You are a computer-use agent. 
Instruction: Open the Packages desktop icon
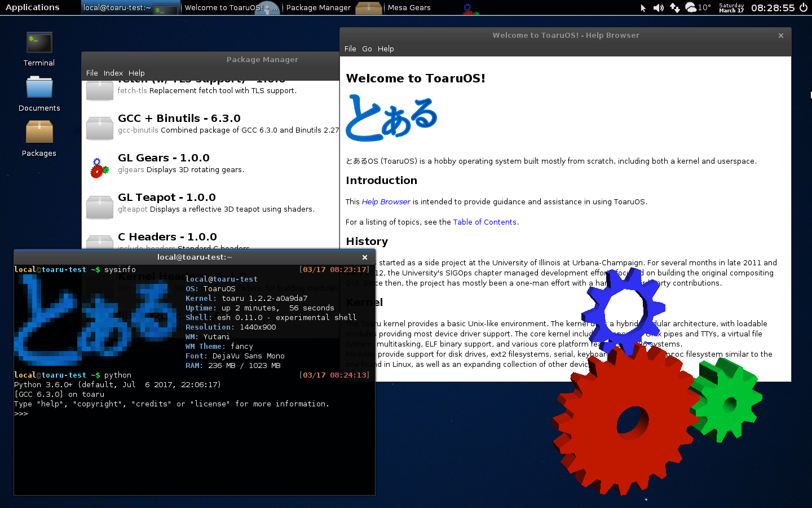click(x=39, y=139)
